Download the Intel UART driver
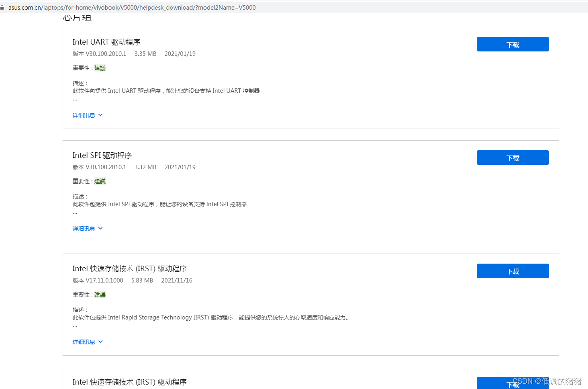Screen dimensions: 588x389 pyautogui.click(x=512, y=44)
